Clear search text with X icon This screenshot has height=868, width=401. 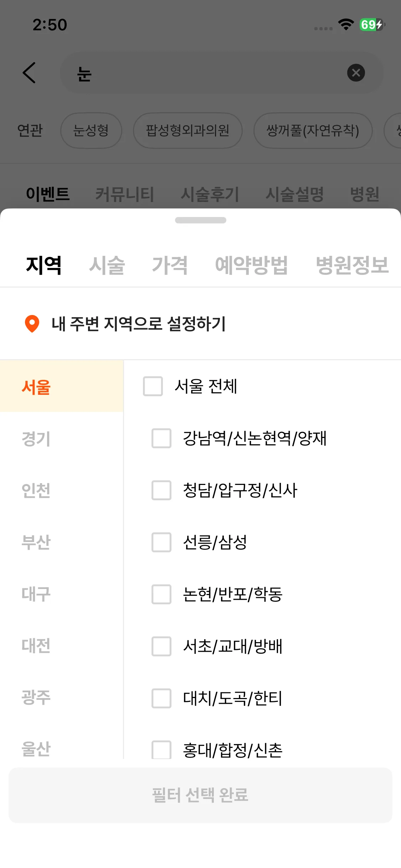[356, 73]
